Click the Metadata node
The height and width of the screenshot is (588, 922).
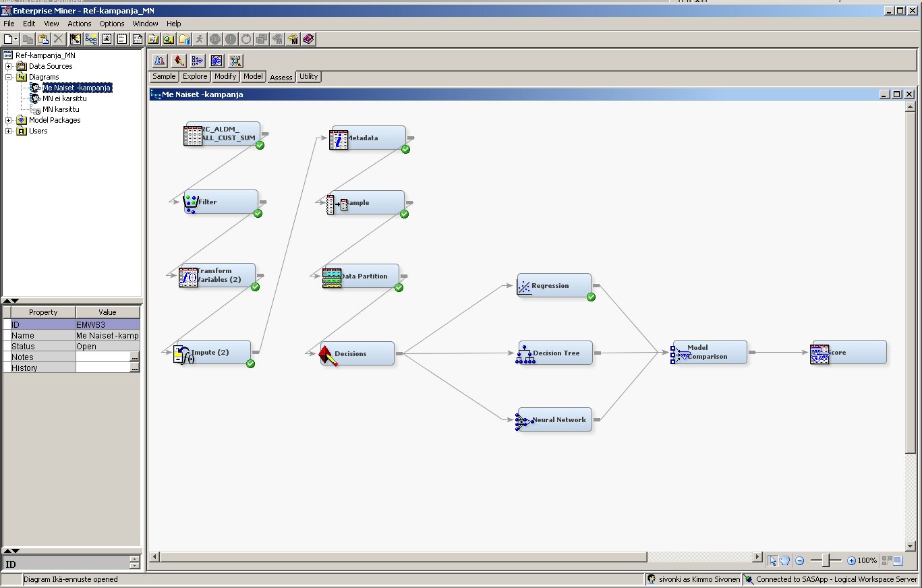[x=368, y=138]
